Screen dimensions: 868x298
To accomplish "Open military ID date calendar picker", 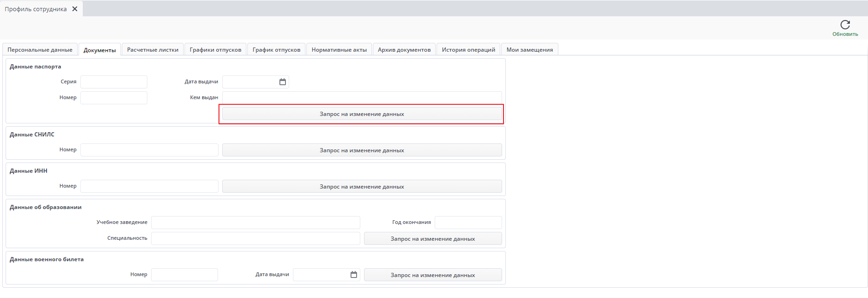I will point(353,275).
